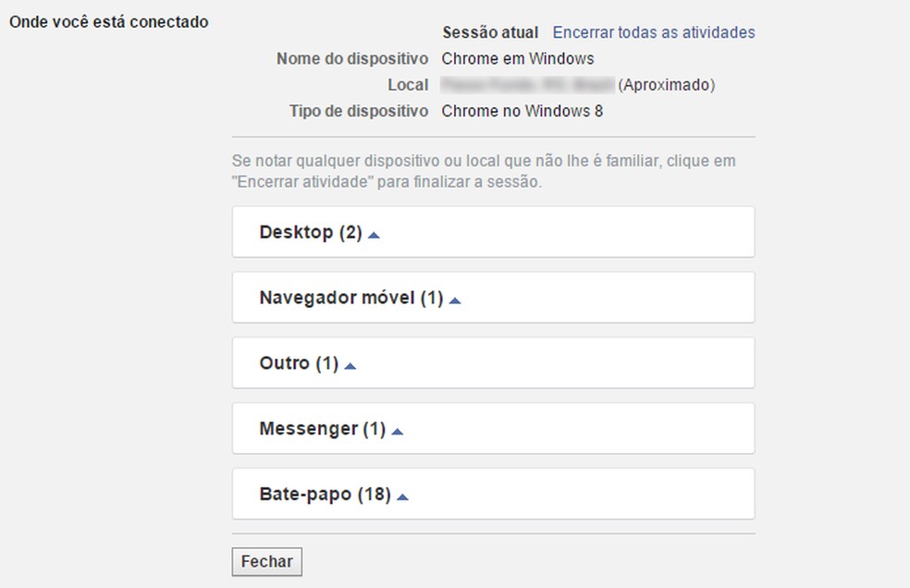Select the Chrome em Windows device name
This screenshot has height=588, width=910.
pos(518,59)
